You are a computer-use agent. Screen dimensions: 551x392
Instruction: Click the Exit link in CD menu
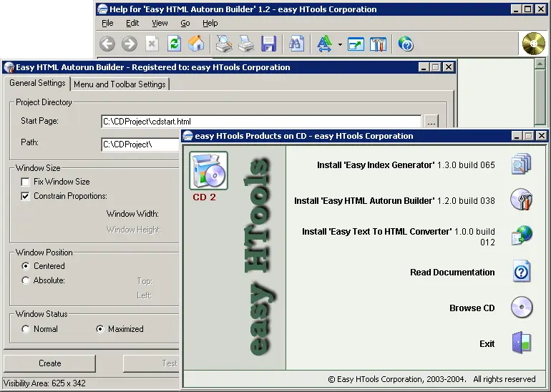[x=487, y=344]
